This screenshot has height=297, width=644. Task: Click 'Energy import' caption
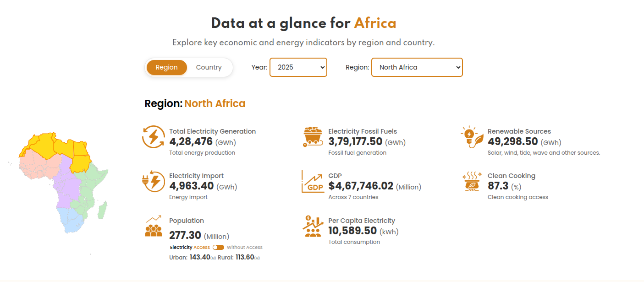coord(188,197)
